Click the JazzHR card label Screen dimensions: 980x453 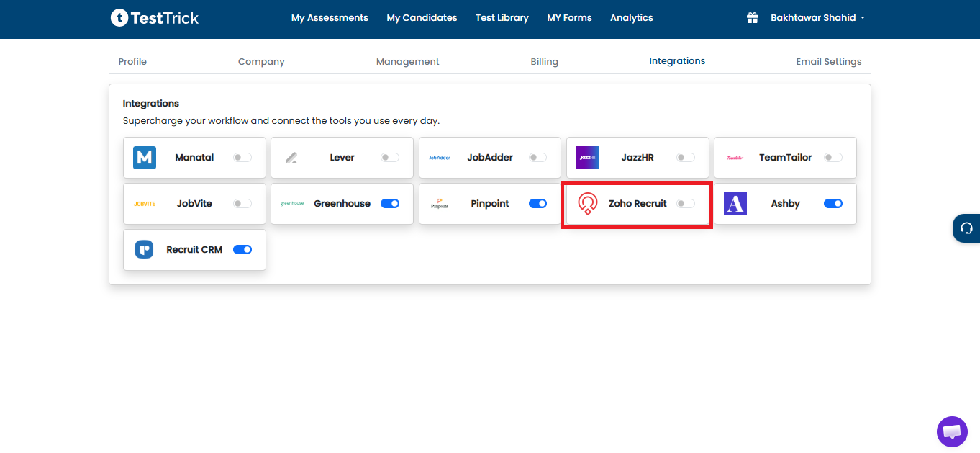tap(638, 158)
